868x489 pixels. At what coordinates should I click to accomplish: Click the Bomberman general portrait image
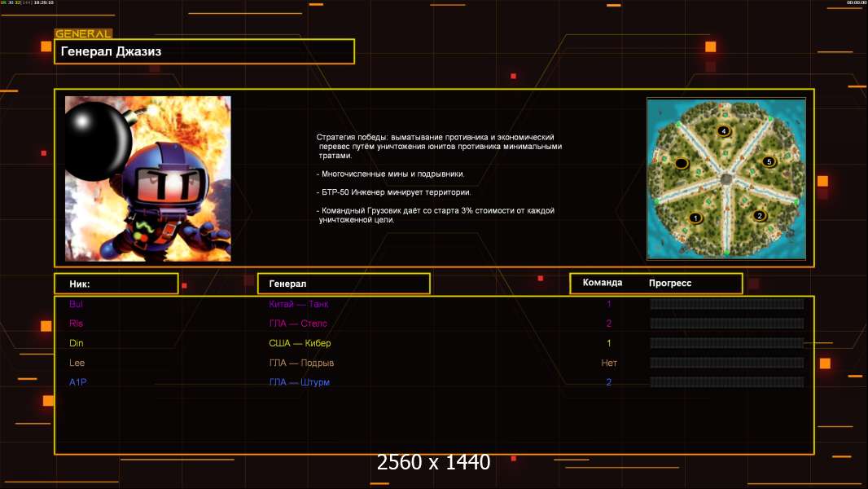(148, 178)
